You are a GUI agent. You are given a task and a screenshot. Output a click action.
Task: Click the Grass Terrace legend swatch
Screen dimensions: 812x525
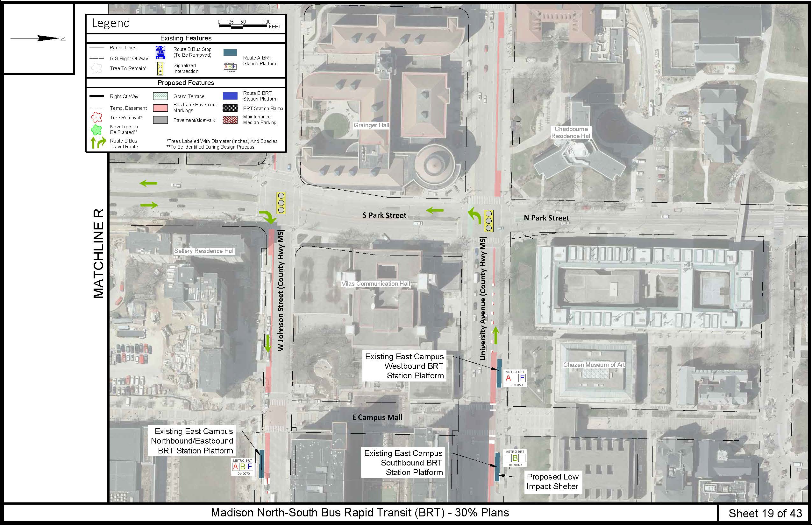click(160, 96)
